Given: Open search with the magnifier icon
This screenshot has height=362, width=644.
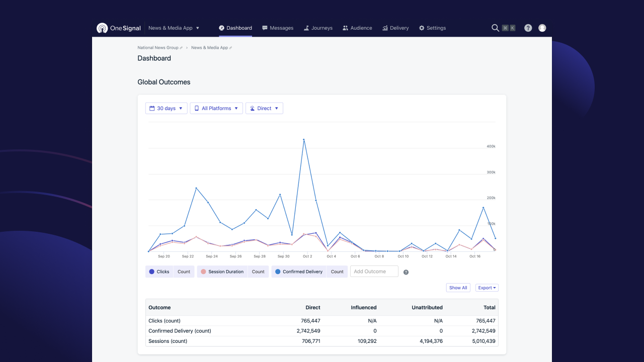Looking at the screenshot, I should click(x=495, y=28).
